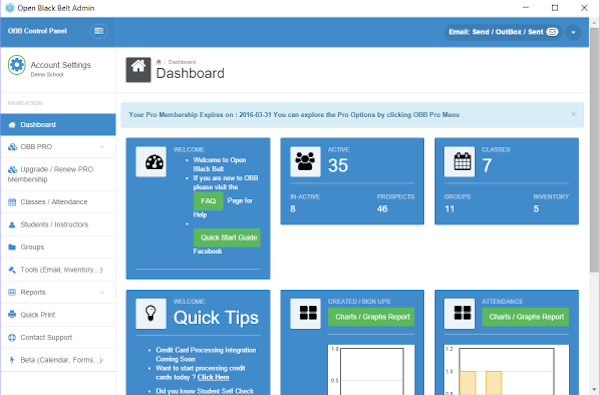
Task: Click the Created / Sign Ups chart thumbnail
Action: [371, 370]
